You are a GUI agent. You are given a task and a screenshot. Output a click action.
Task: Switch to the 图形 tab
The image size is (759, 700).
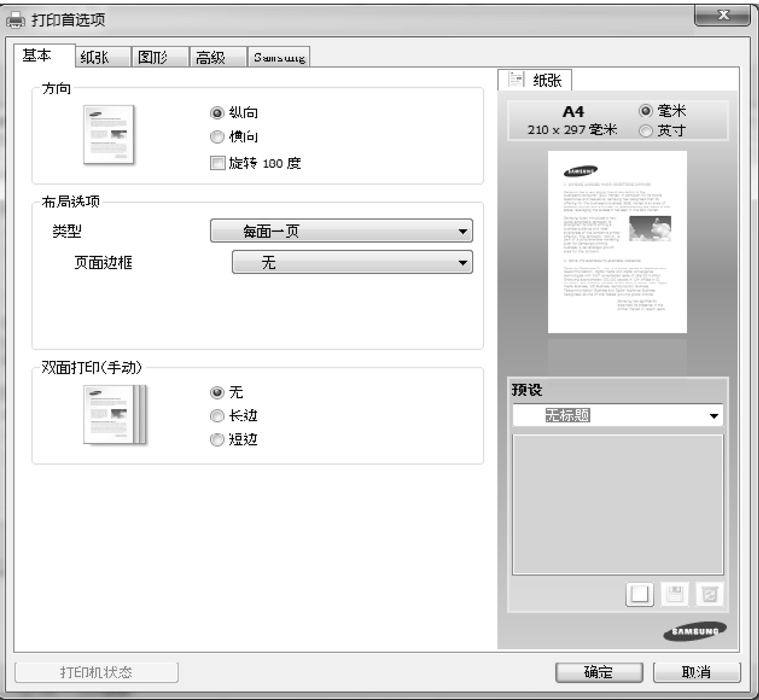tap(160, 57)
